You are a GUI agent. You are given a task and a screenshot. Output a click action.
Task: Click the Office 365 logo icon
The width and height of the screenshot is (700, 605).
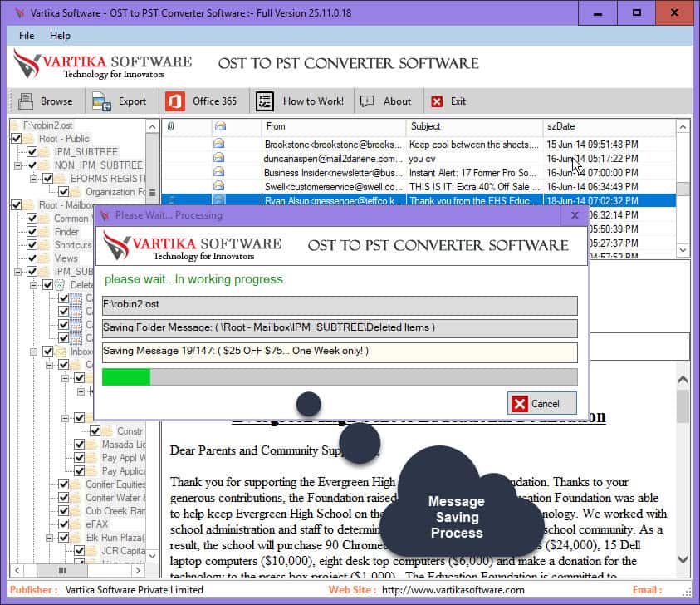[175, 101]
